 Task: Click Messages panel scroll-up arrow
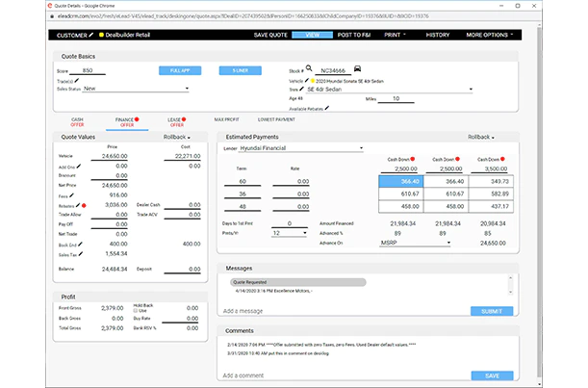pyautogui.click(x=510, y=278)
